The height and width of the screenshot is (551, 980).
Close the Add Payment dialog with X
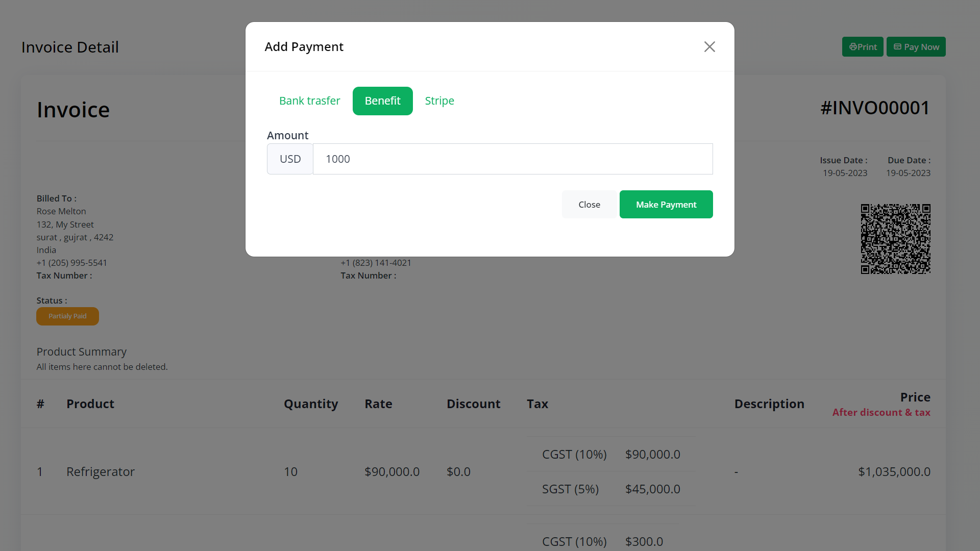click(709, 47)
